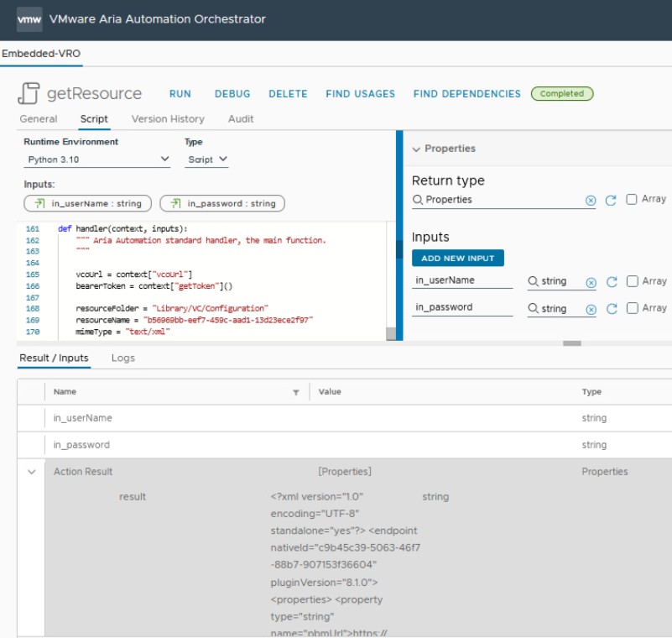Clear the Return type Properties value
Image resolution: width=672 pixels, height=638 pixels.
[x=591, y=201]
